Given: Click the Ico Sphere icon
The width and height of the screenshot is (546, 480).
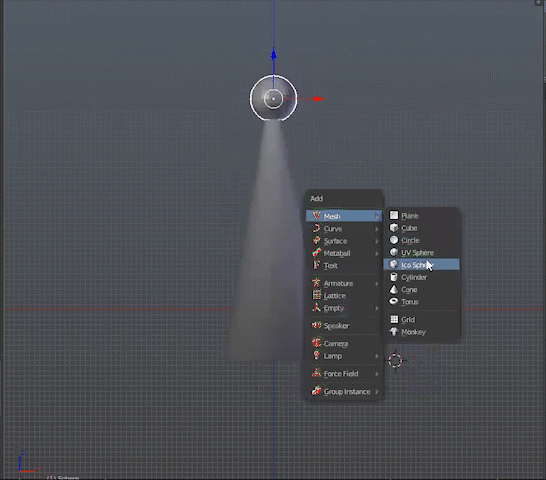Looking at the screenshot, I should [x=394, y=264].
